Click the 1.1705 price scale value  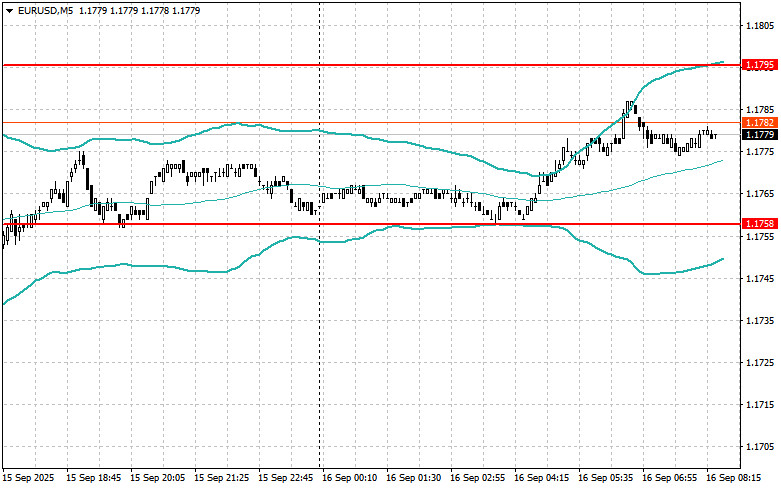pos(760,447)
